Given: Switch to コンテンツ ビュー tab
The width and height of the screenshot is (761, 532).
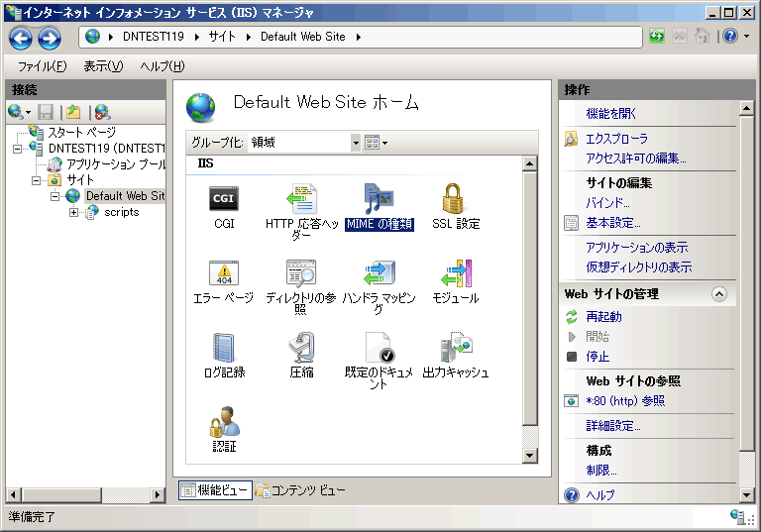Looking at the screenshot, I should click(x=300, y=490).
